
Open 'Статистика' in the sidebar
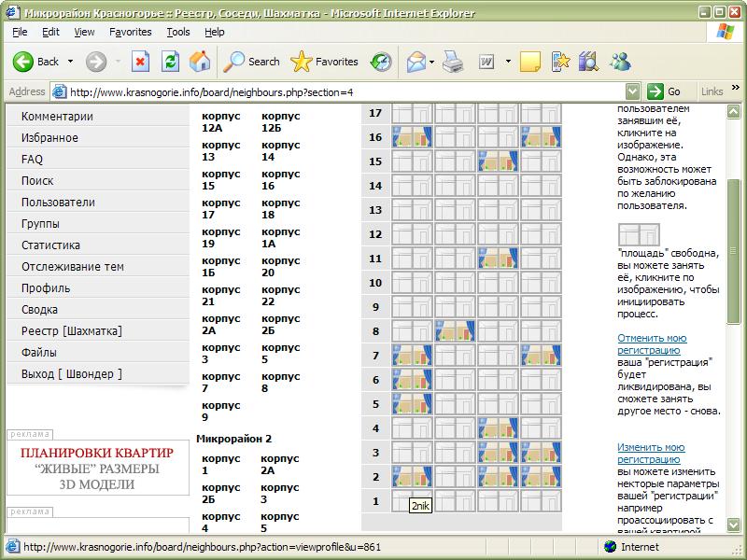pos(98,245)
